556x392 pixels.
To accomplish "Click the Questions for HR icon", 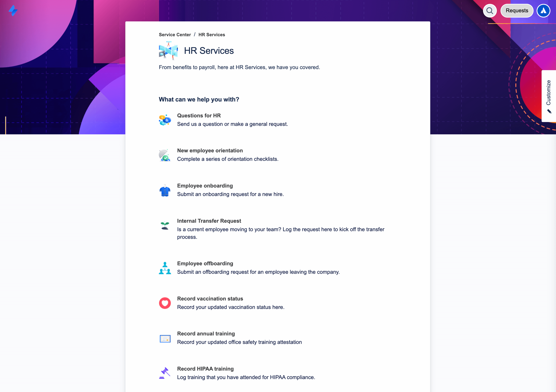I will coord(165,120).
